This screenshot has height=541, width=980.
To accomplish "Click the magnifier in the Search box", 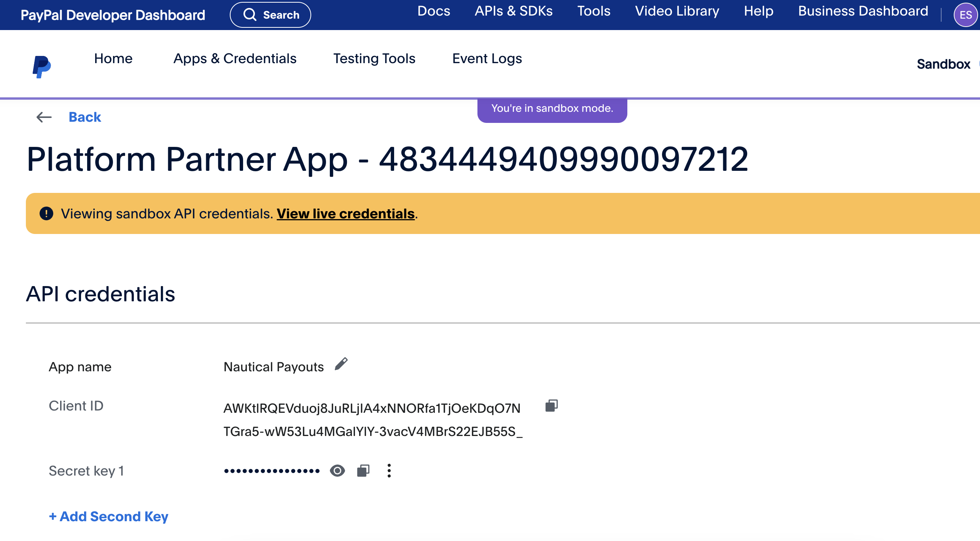I will (x=250, y=15).
